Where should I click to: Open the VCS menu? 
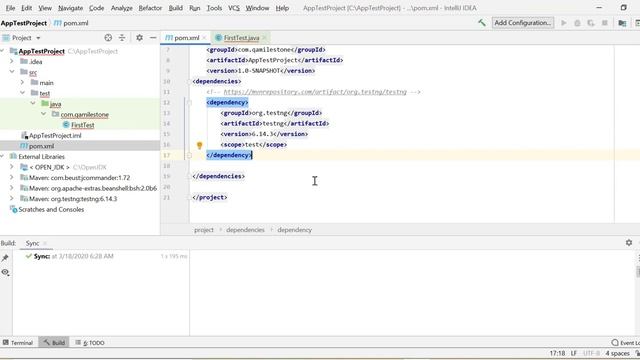point(234,8)
